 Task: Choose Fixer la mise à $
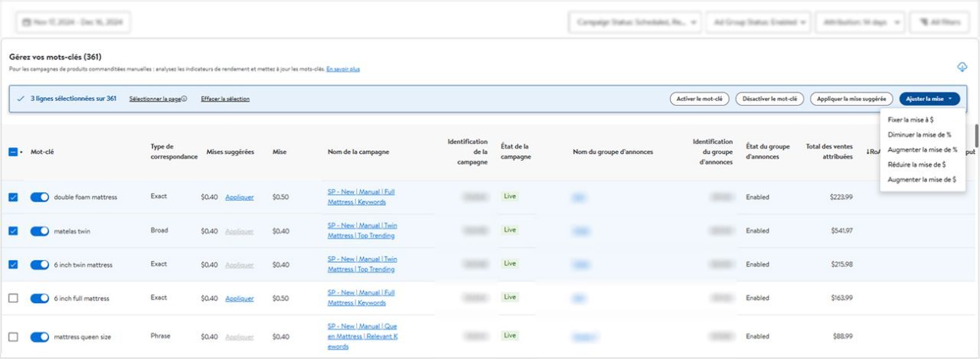[x=910, y=119]
